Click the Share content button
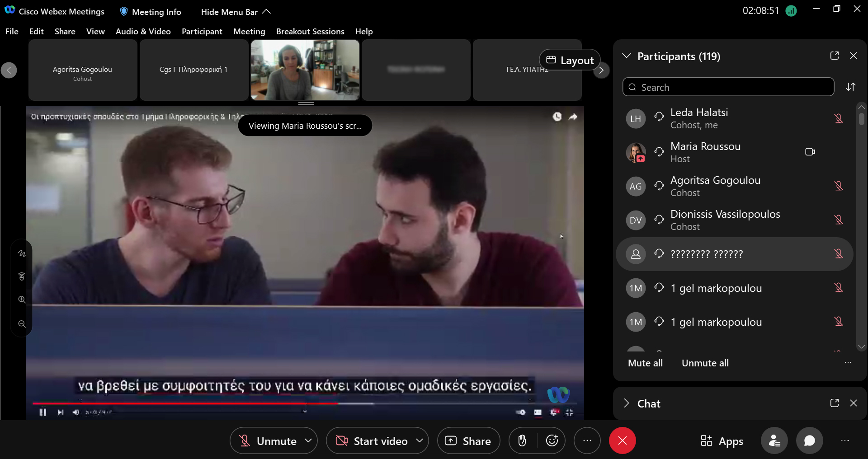This screenshot has height=459, width=868. click(x=468, y=440)
